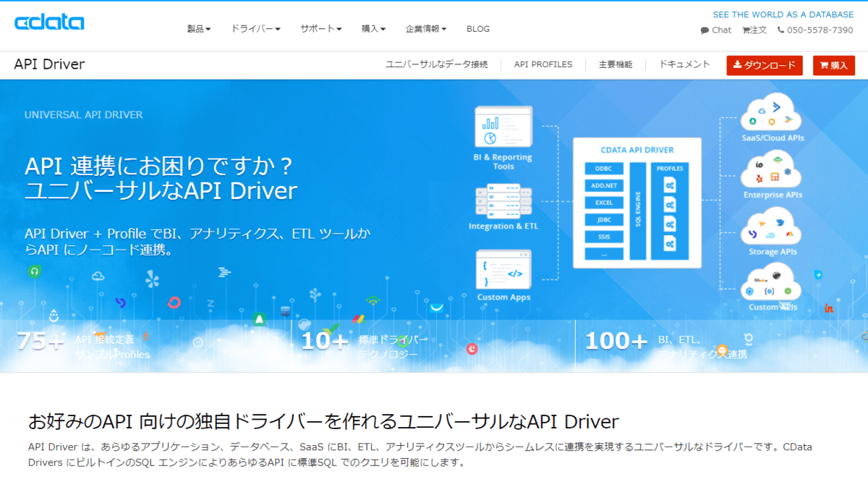The height and width of the screenshot is (482, 868).
Task: Click the red ダウンロード button
Action: [x=765, y=65]
